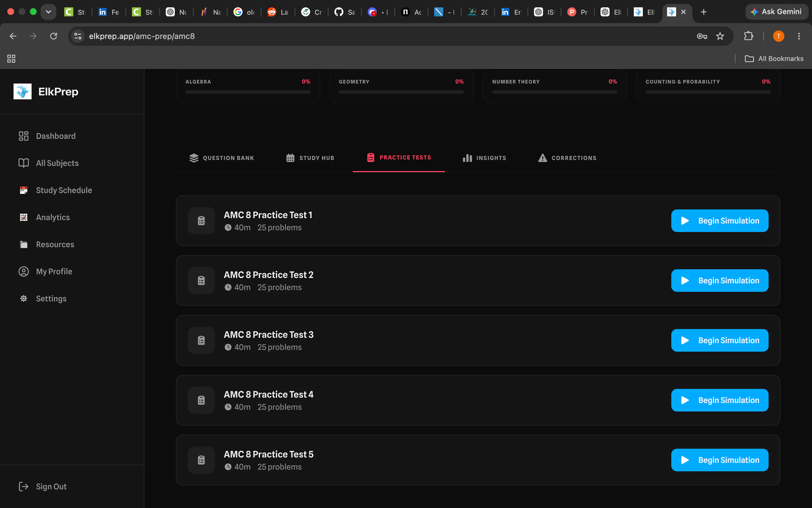Expand the tab search dropdown
Image resolution: width=812 pixels, height=508 pixels.
[48, 12]
